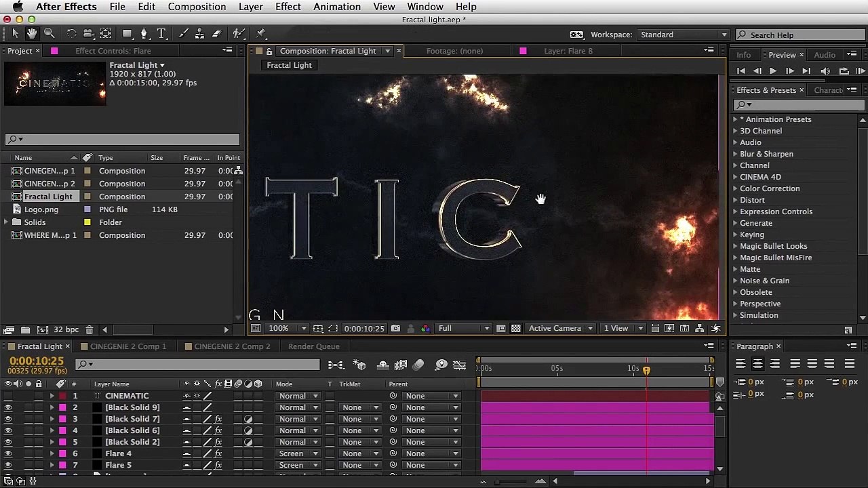The height and width of the screenshot is (488, 868).
Task: Open the Effect menu
Action: pyautogui.click(x=288, y=7)
